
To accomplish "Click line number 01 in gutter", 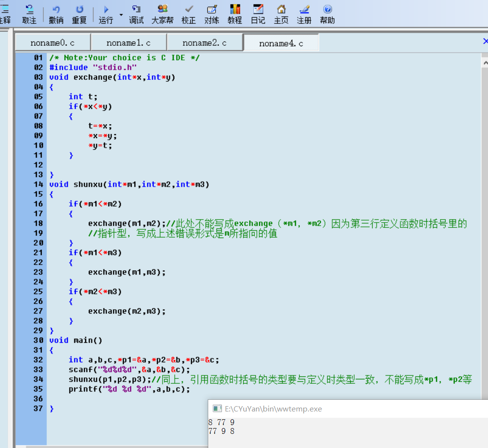I will pyautogui.click(x=38, y=57).
